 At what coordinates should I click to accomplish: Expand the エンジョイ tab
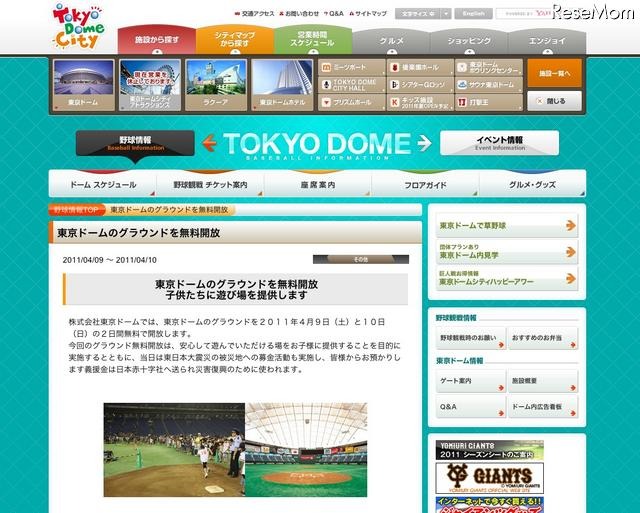click(547, 41)
